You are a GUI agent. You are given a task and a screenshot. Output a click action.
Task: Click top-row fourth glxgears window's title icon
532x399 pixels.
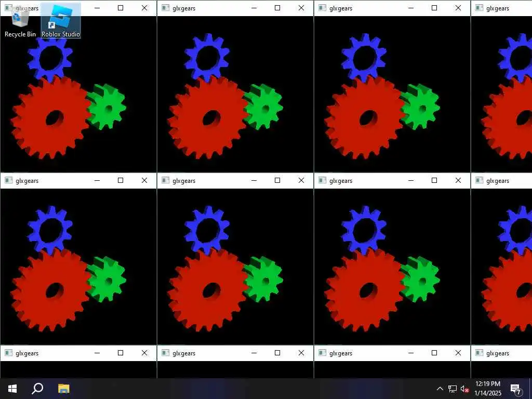(479, 8)
